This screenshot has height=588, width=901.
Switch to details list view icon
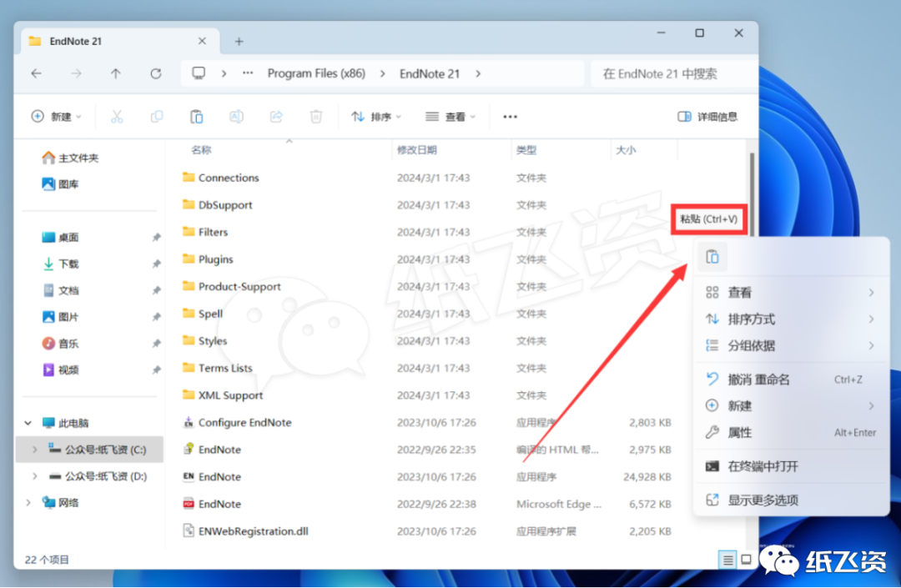[x=727, y=560]
